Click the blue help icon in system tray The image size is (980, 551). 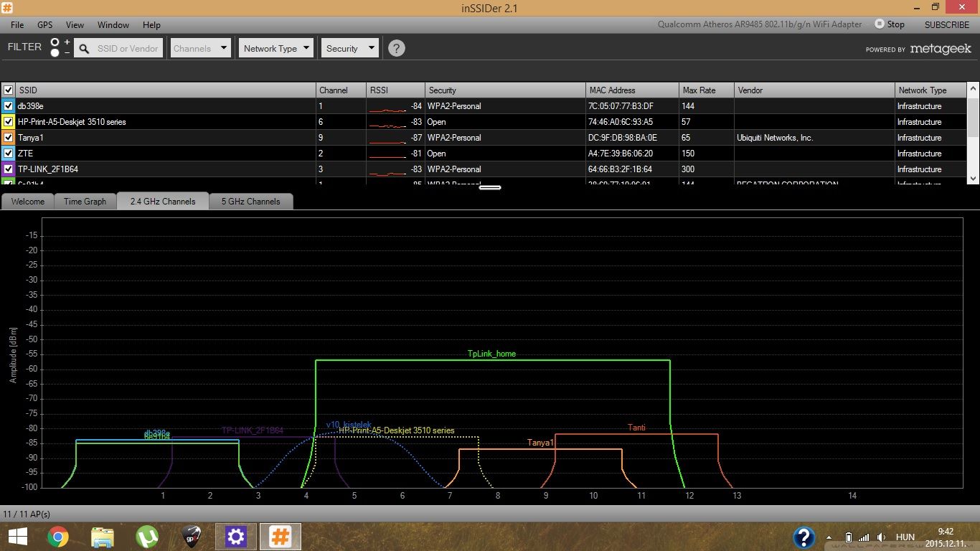pyautogui.click(x=804, y=537)
